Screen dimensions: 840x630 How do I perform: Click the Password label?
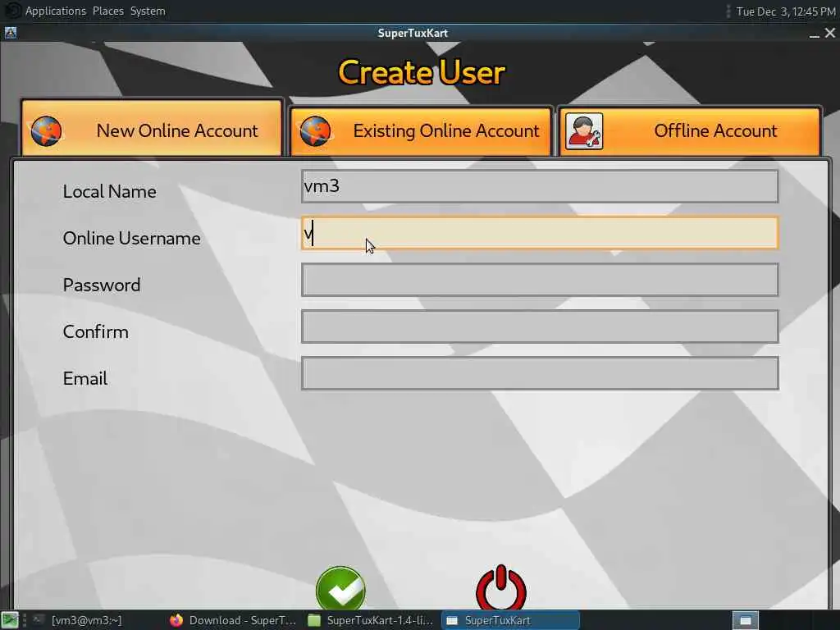101,285
